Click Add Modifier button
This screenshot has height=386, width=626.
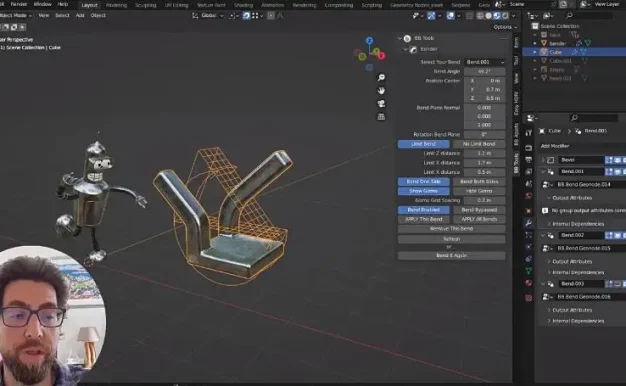(555, 146)
